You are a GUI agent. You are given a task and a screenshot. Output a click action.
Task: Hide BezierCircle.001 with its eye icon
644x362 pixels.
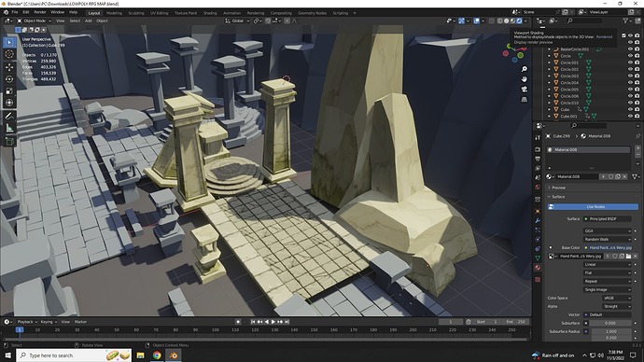[x=630, y=49]
